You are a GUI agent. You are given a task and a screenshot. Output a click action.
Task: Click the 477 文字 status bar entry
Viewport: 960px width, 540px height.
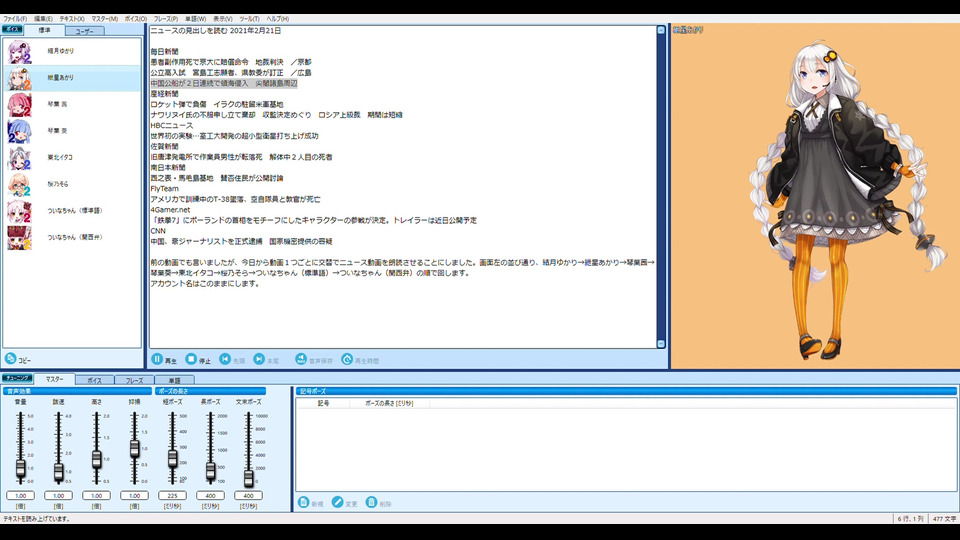(x=944, y=519)
